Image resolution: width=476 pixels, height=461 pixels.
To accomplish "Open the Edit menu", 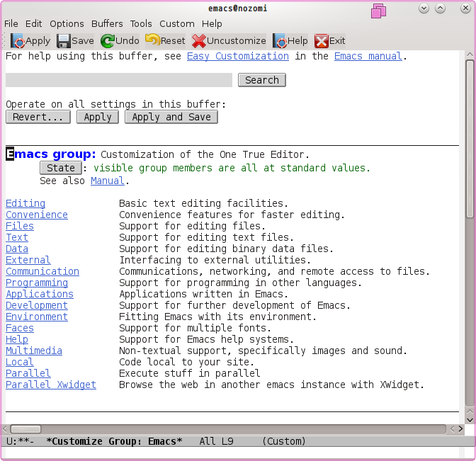I will click(33, 23).
